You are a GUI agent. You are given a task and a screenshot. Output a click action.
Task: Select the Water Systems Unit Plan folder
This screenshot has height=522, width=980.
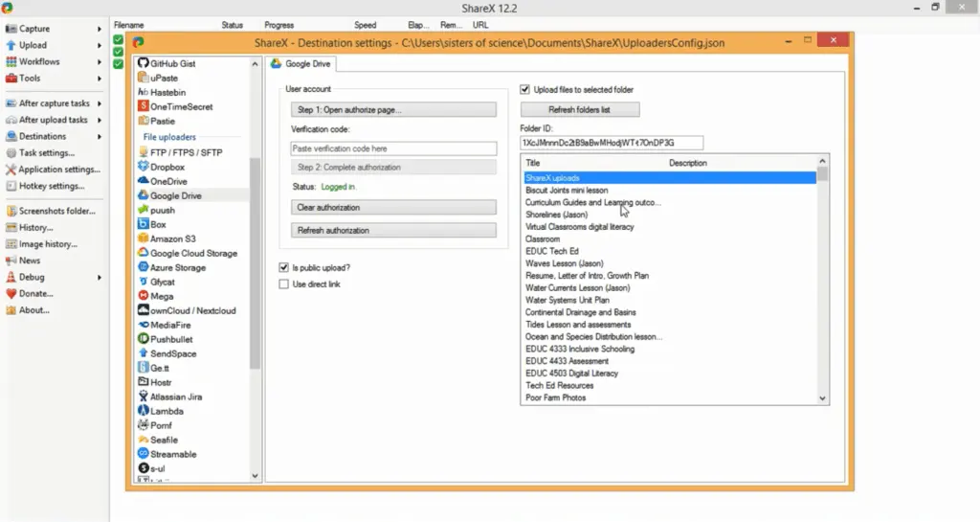click(x=670, y=300)
